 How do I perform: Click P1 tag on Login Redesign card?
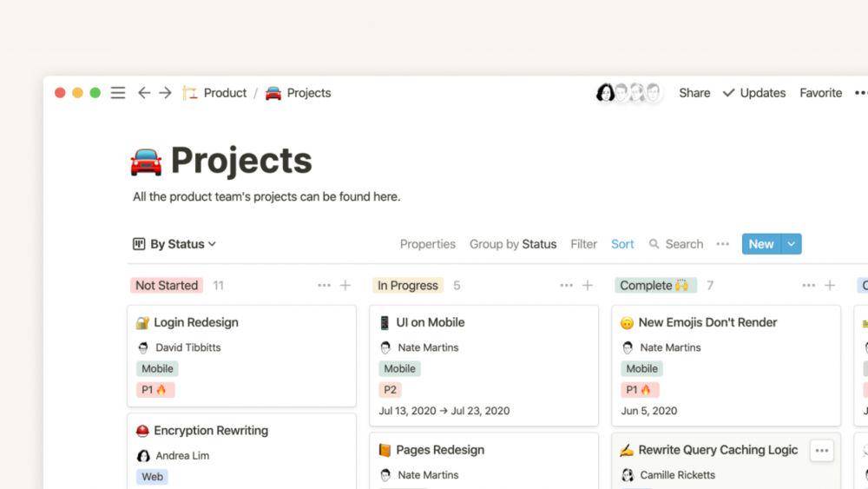[155, 390]
